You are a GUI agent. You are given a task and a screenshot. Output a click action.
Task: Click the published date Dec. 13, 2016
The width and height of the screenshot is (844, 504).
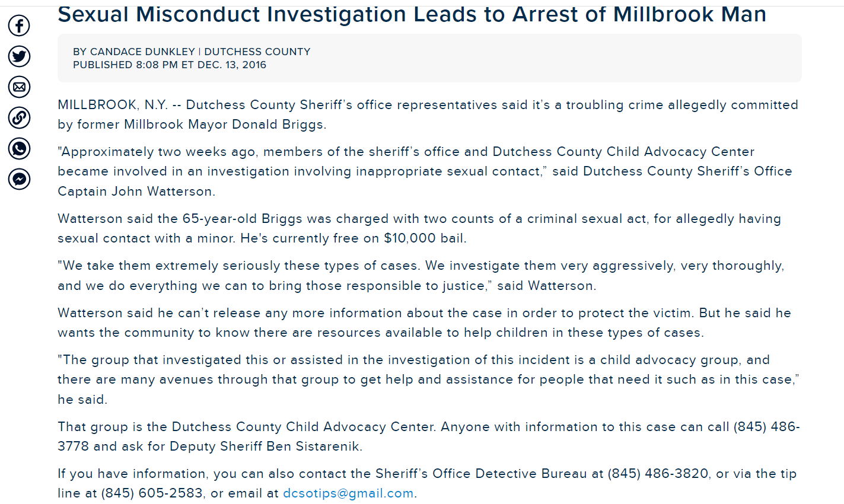pos(232,65)
